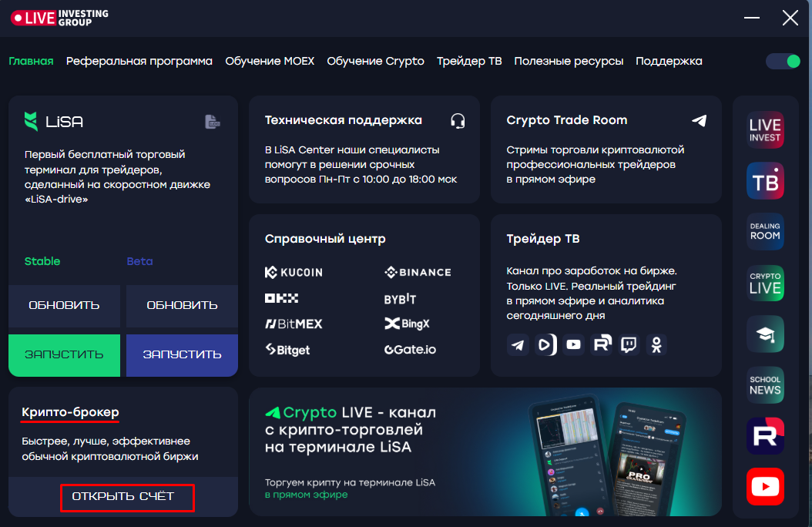Image resolution: width=812 pixels, height=527 pixels.
Task: Open the Binance help link
Action: pyautogui.click(x=418, y=272)
